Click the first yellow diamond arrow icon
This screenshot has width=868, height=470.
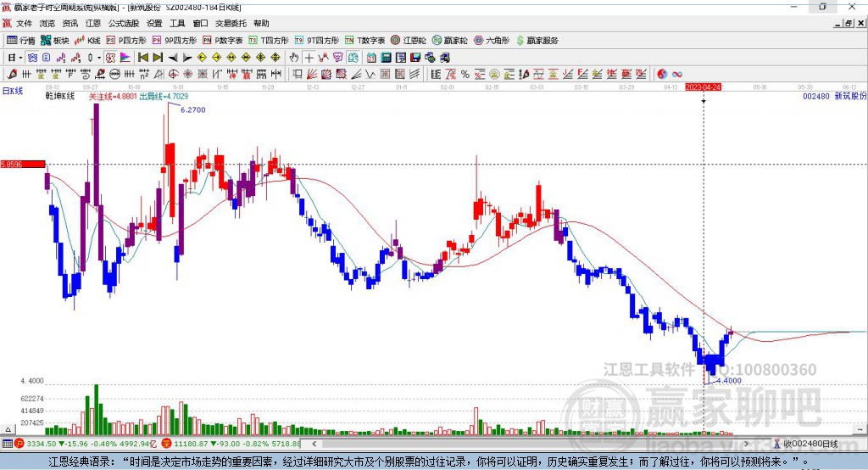[202, 58]
